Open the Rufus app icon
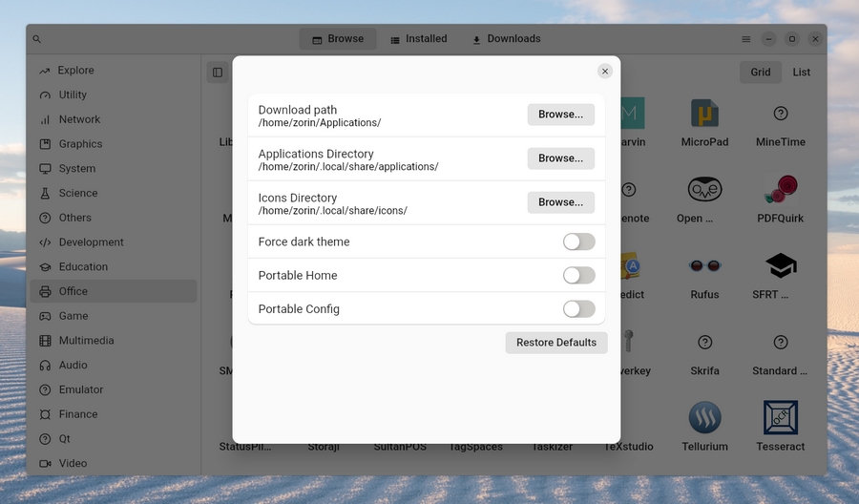 pyautogui.click(x=704, y=265)
